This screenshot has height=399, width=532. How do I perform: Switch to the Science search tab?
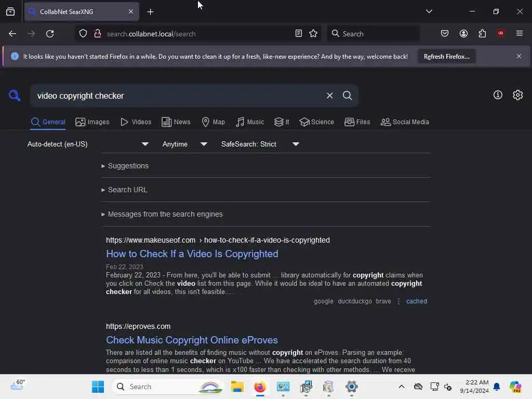point(316,122)
